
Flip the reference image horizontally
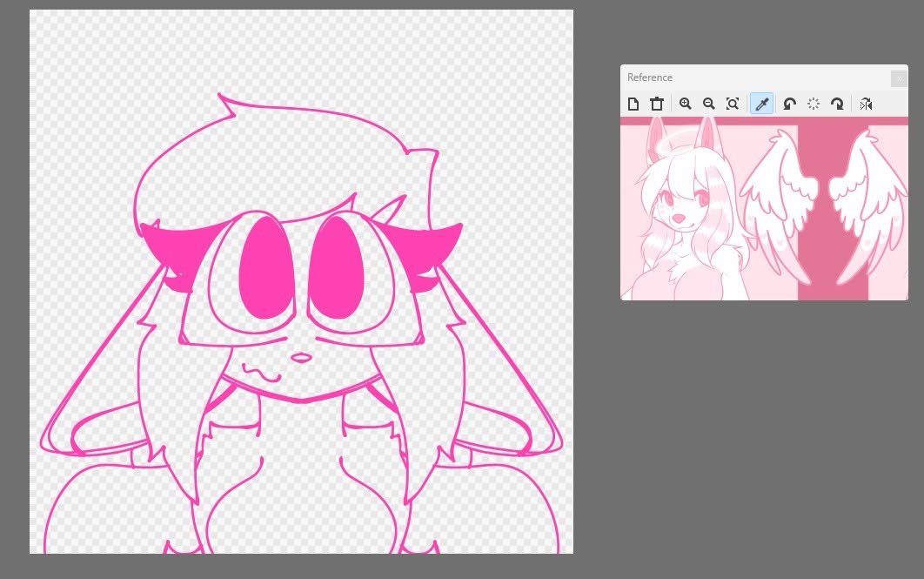[866, 104]
